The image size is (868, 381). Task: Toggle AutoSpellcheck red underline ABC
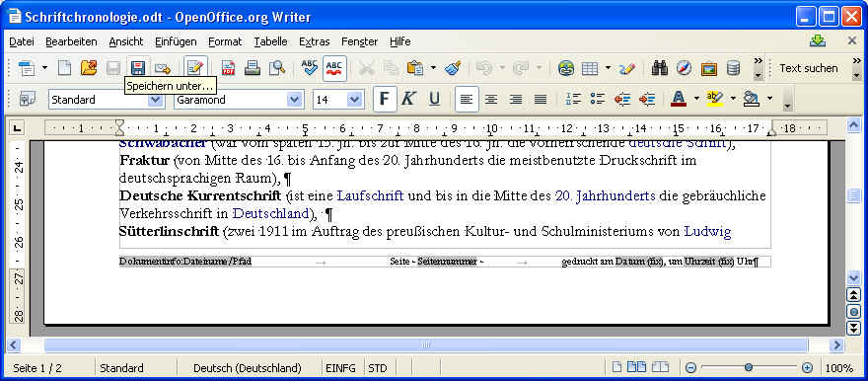334,68
